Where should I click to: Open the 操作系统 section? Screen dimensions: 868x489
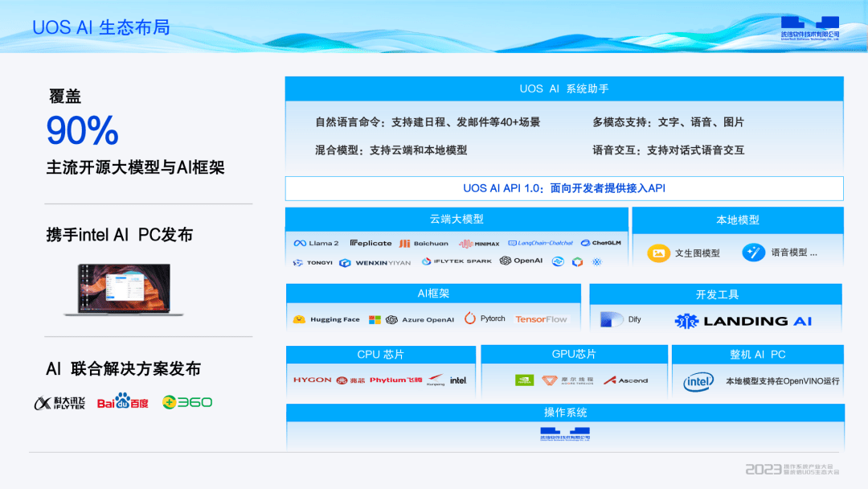pyautogui.click(x=566, y=412)
